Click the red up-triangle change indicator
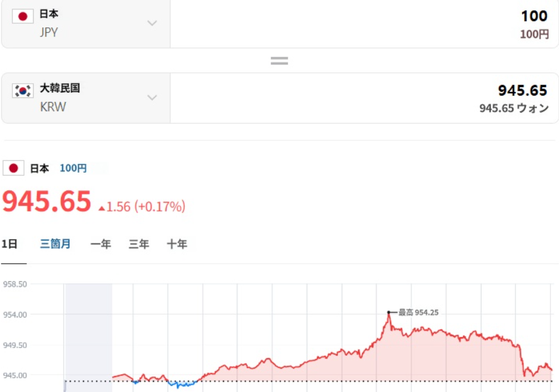559x392 pixels. coord(102,208)
